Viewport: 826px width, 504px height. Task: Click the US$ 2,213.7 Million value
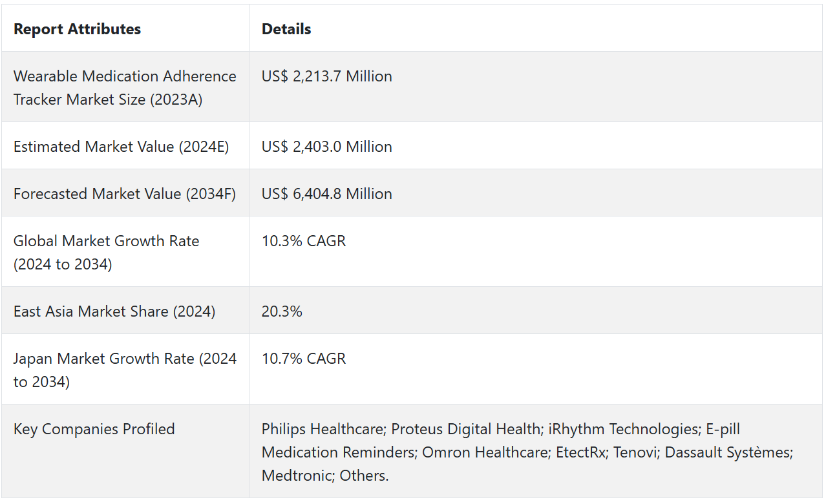click(326, 76)
